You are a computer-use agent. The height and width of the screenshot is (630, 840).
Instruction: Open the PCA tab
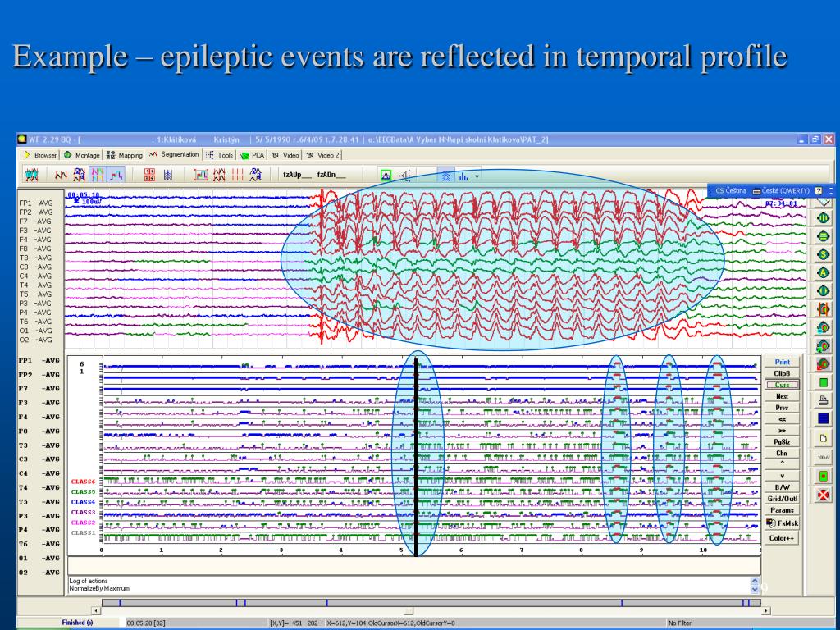pyautogui.click(x=253, y=154)
